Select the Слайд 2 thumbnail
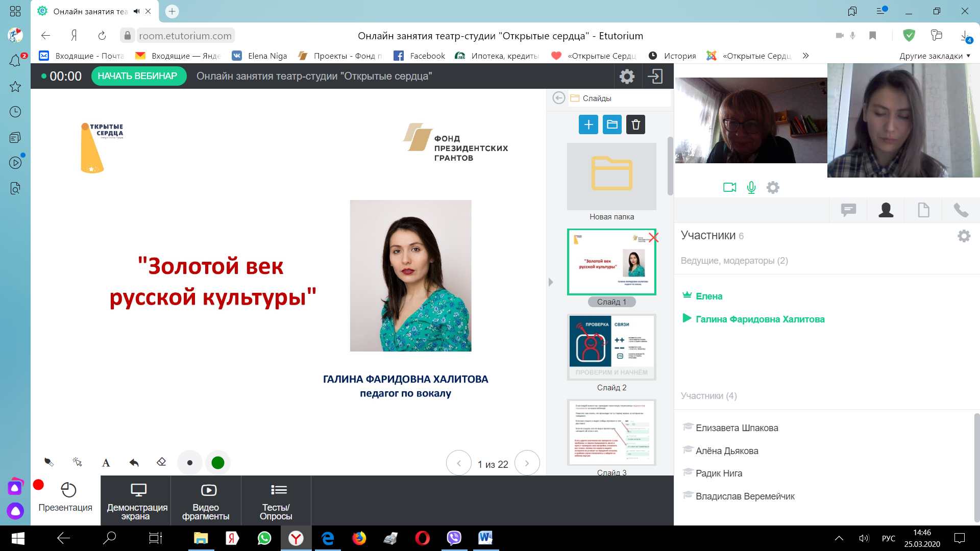Screen dimensions: 980x551 pyautogui.click(x=611, y=347)
